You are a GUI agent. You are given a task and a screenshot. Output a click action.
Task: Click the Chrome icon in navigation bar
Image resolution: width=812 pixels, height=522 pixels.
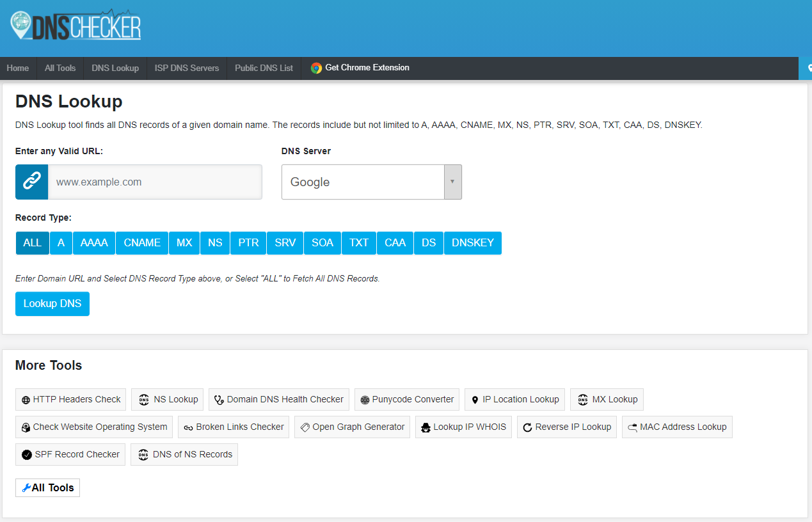click(x=316, y=68)
